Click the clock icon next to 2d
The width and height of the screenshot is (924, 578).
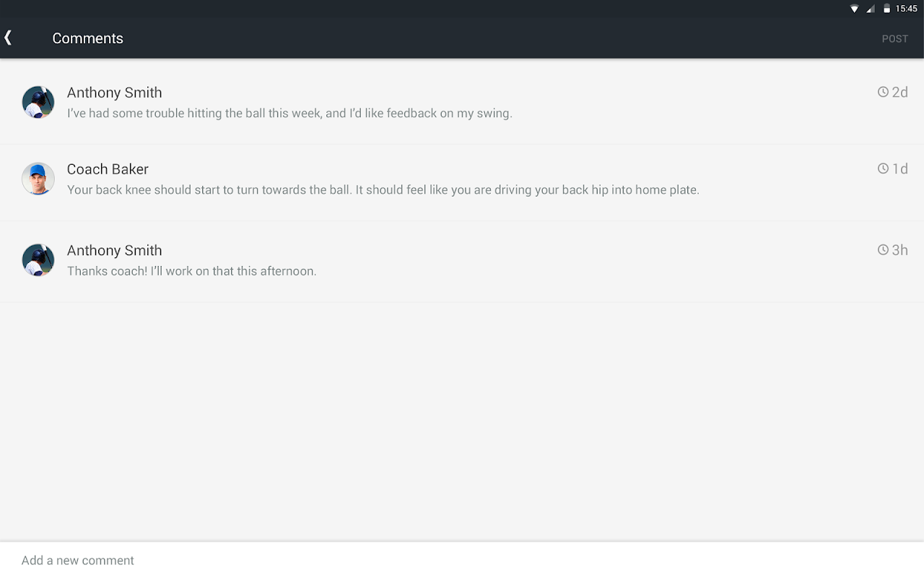883,92
